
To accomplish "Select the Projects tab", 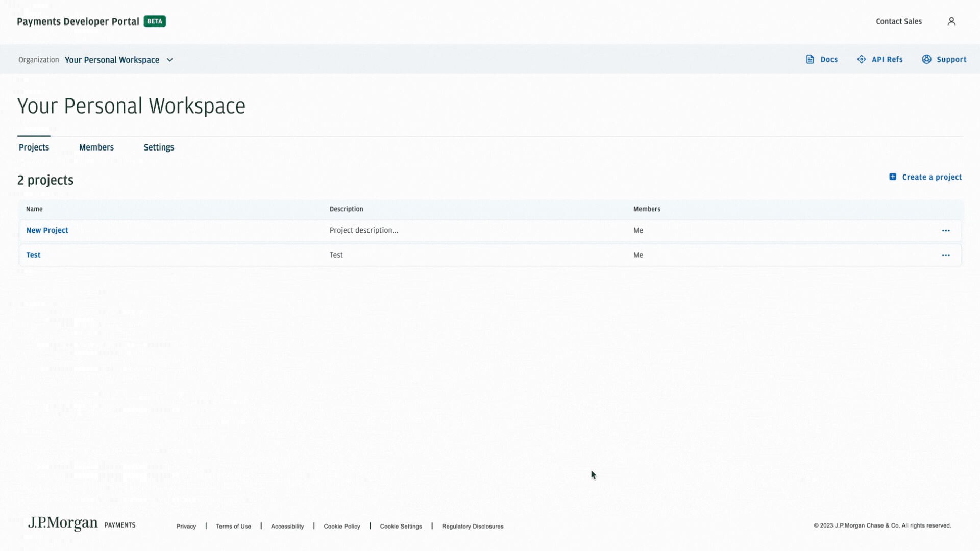I will 34,147.
